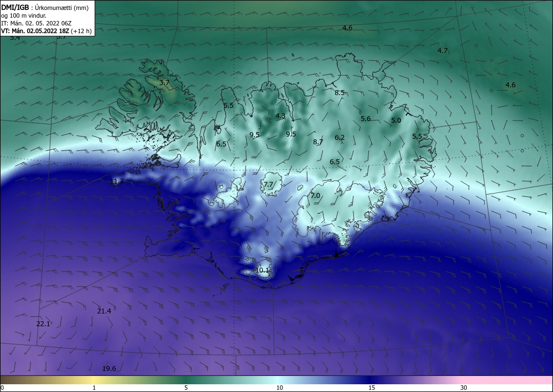553x392 pixels.
Task: Click the '10' label on the color scale
Action: click(279, 388)
